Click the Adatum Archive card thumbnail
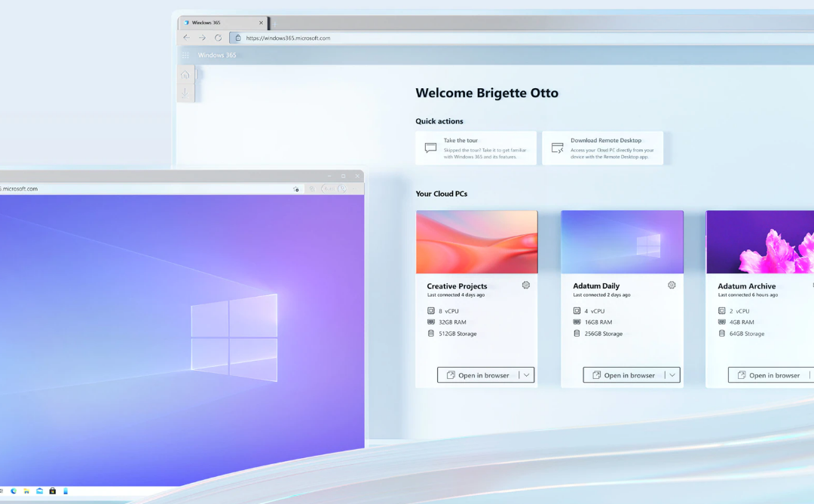This screenshot has height=504, width=814. coord(760,242)
